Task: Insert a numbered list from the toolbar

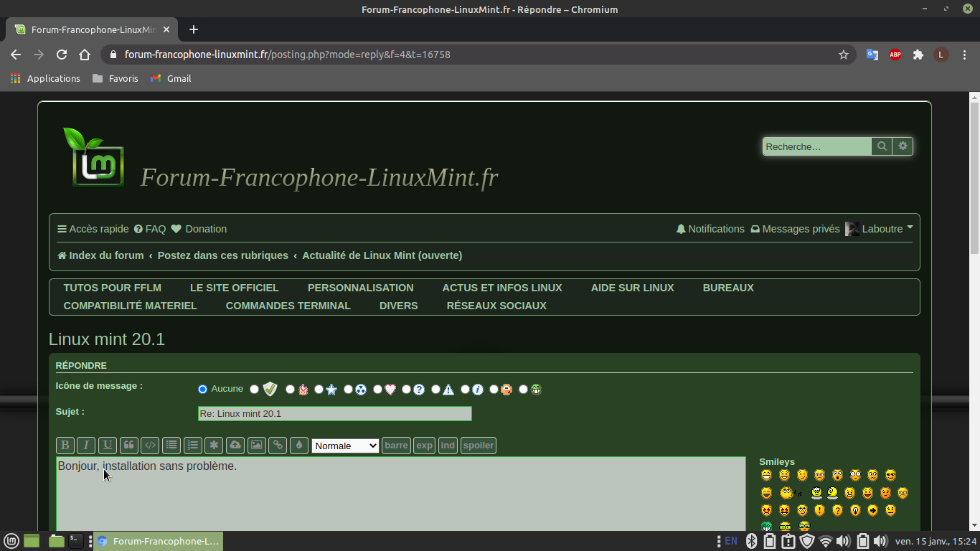Action: (x=193, y=446)
